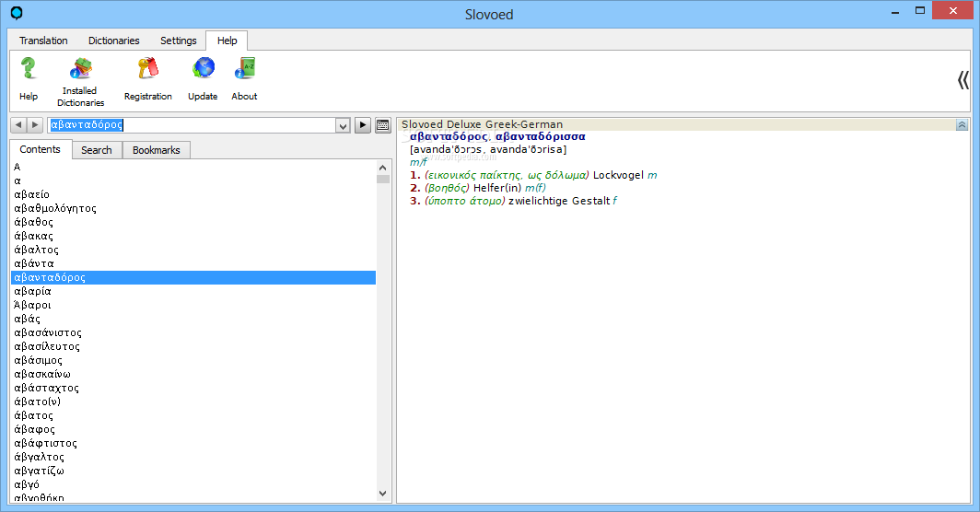Select the entry 'αβασκαίνω'
The image size is (980, 512).
click(193, 374)
